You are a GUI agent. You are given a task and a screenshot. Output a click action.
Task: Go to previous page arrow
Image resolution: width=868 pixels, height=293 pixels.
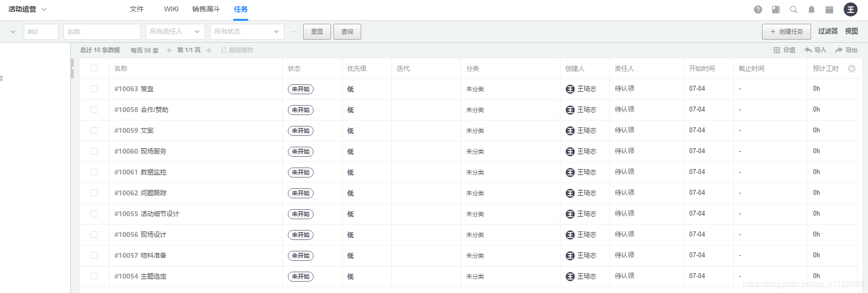coord(170,50)
